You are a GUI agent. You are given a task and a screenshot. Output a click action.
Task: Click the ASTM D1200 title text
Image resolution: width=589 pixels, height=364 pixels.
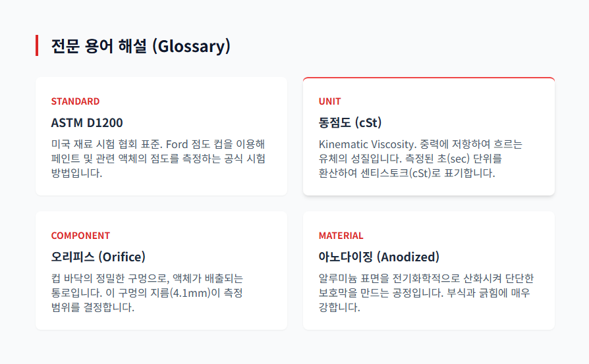86,123
